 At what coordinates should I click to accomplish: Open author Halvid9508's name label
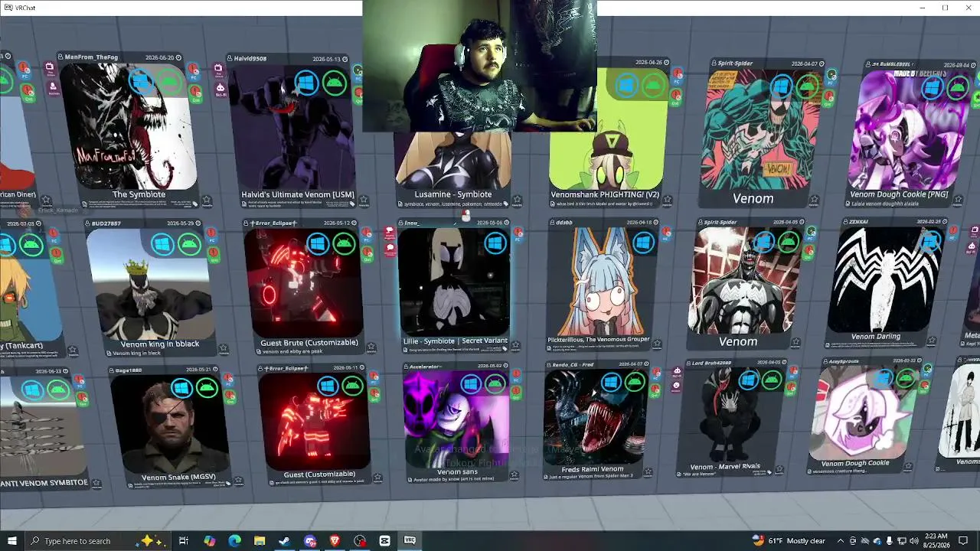pos(250,58)
